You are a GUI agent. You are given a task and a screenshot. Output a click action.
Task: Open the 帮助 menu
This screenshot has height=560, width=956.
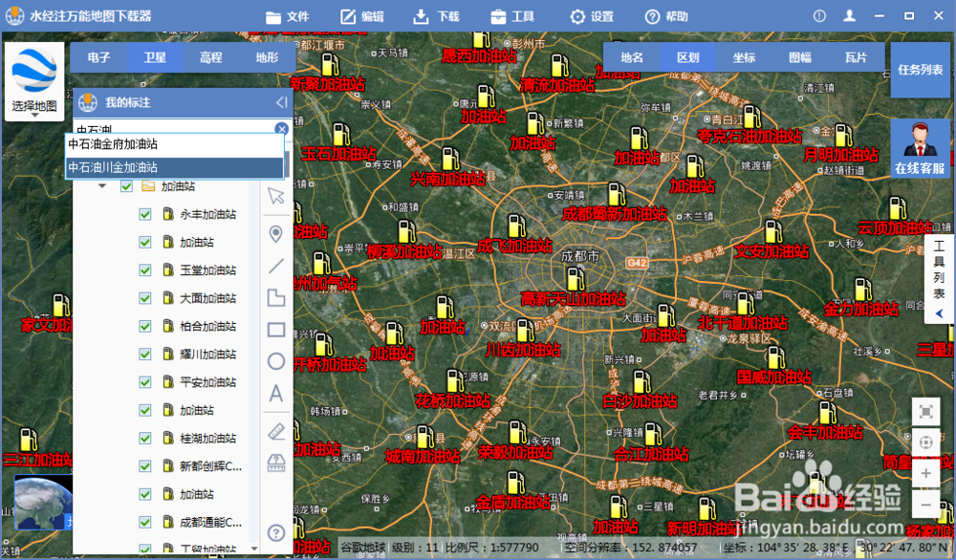(667, 16)
